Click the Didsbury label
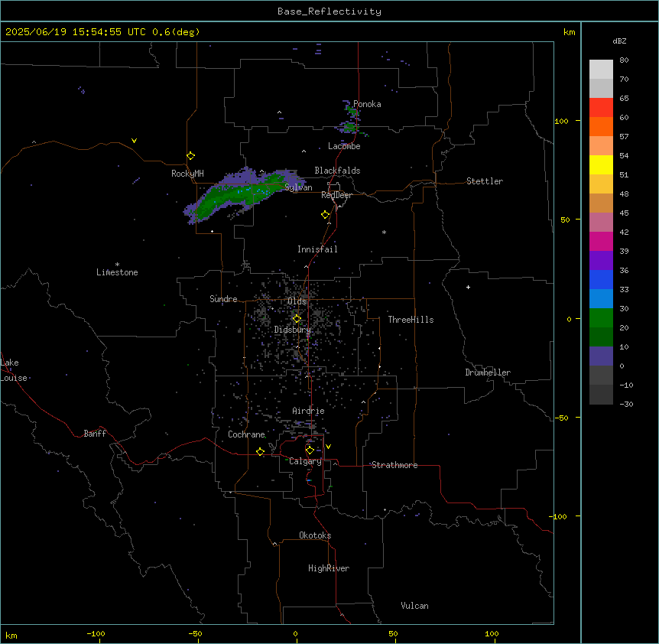The height and width of the screenshot is (644, 659). pyautogui.click(x=292, y=330)
